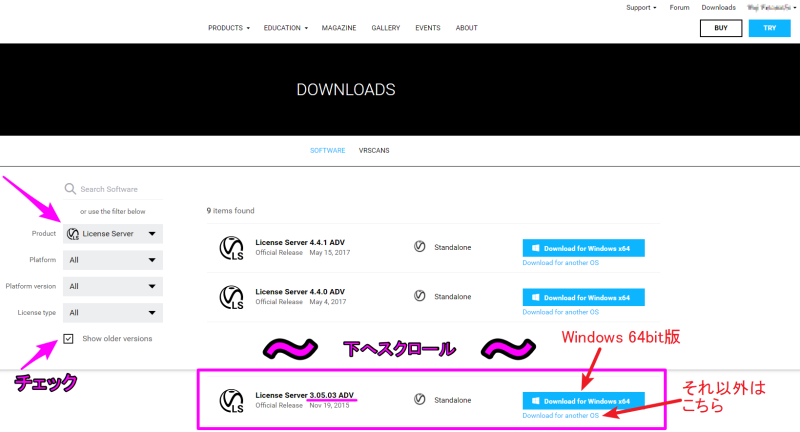Toggle Show older versions checkbox

(x=68, y=339)
